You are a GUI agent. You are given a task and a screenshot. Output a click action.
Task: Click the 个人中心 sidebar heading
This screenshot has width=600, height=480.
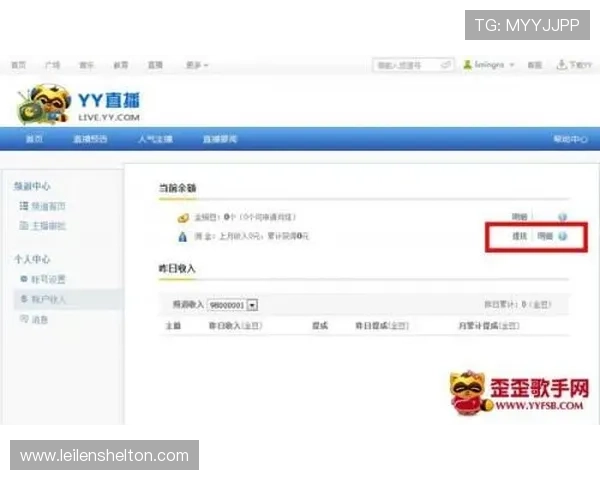click(32, 259)
